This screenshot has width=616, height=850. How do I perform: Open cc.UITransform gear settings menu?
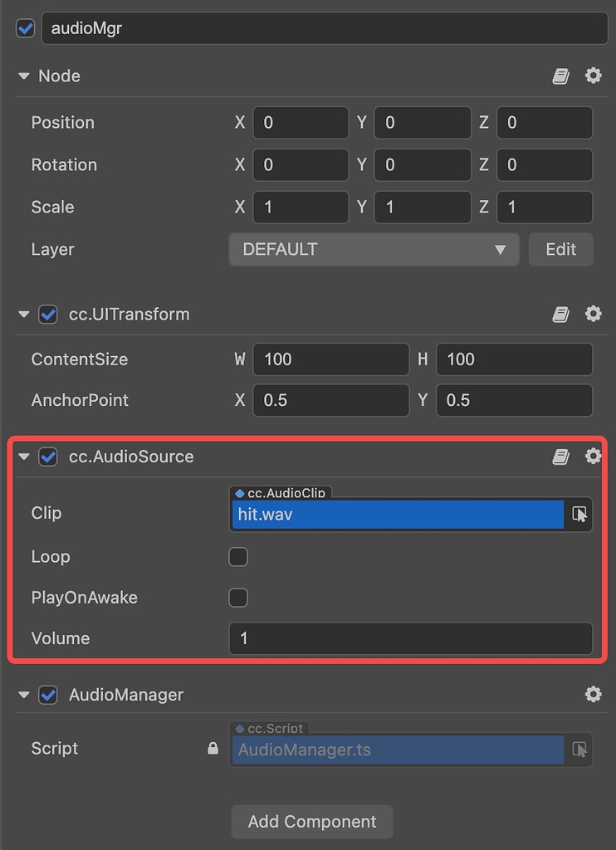(x=593, y=314)
